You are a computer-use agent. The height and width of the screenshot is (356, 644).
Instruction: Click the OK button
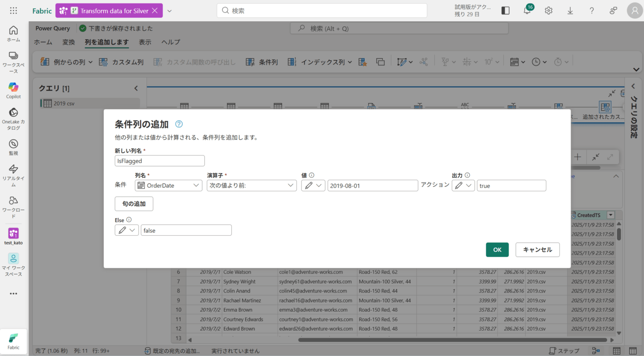tap(497, 250)
